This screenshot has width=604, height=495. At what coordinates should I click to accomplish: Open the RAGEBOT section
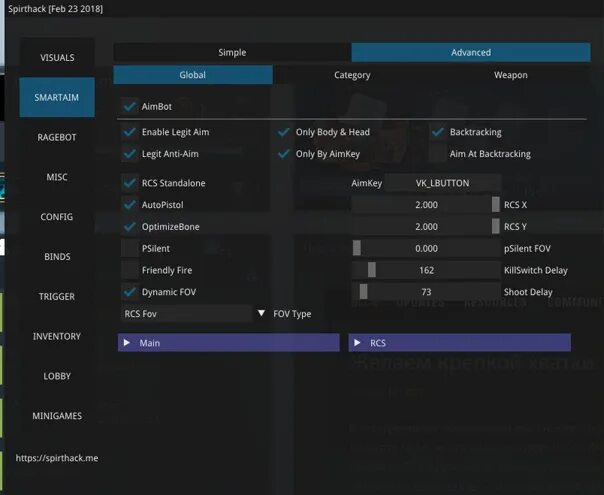point(57,138)
